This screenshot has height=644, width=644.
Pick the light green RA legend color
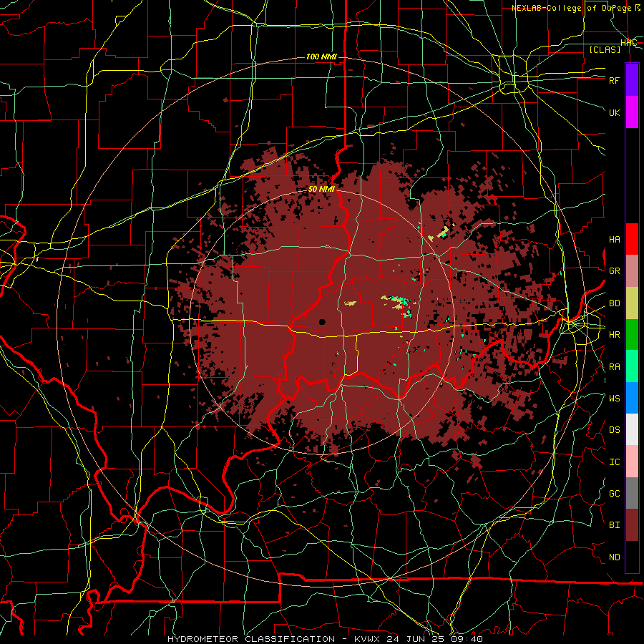point(632,366)
